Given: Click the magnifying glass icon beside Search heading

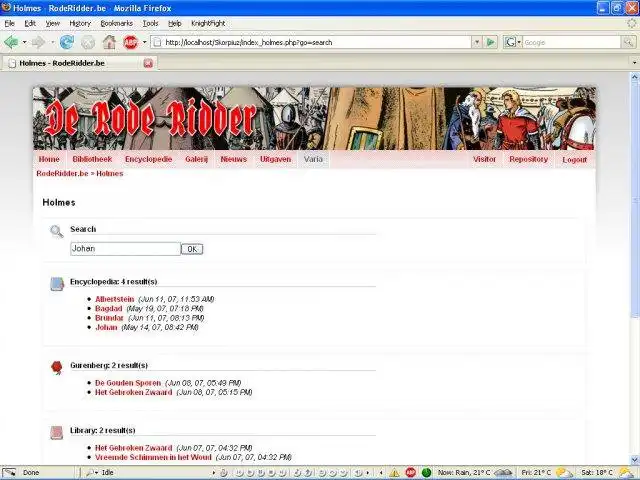Looking at the screenshot, I should pyautogui.click(x=57, y=231).
